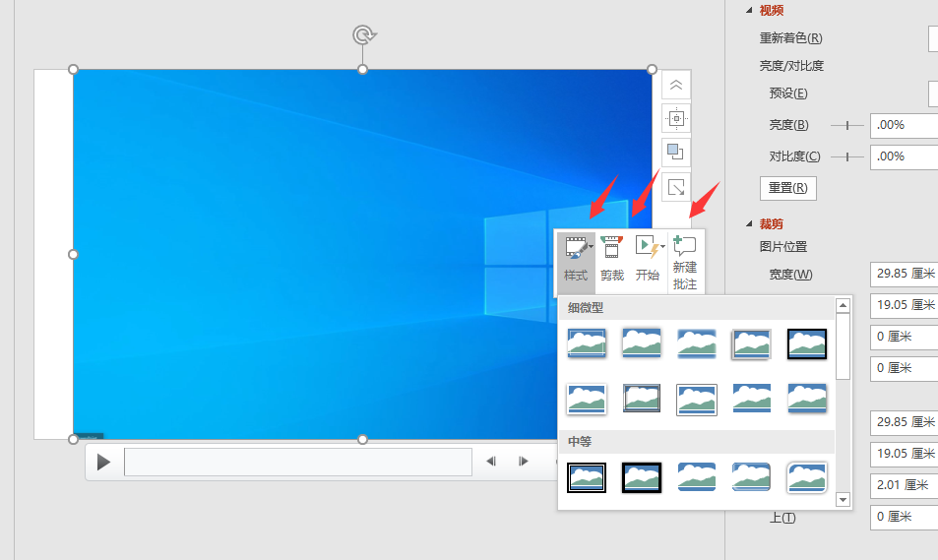Click the top-right corner handle of the video
The width and height of the screenshot is (938, 560).
coord(652,70)
